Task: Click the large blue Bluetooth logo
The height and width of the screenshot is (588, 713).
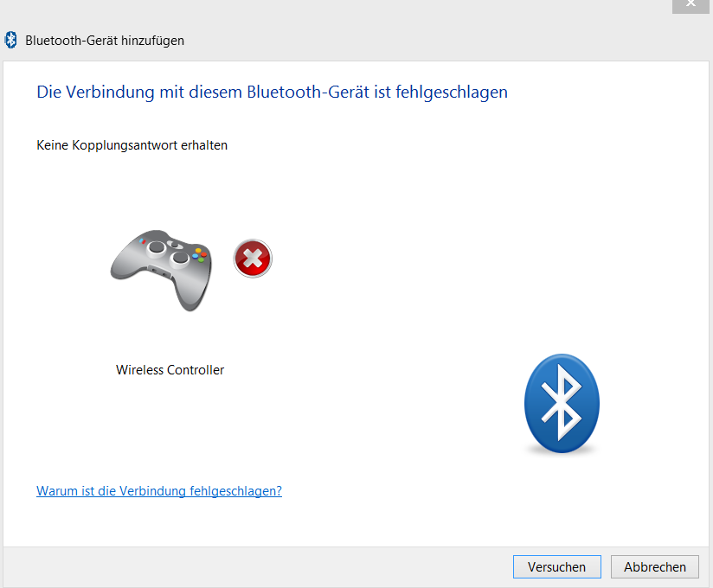Action: coord(562,404)
